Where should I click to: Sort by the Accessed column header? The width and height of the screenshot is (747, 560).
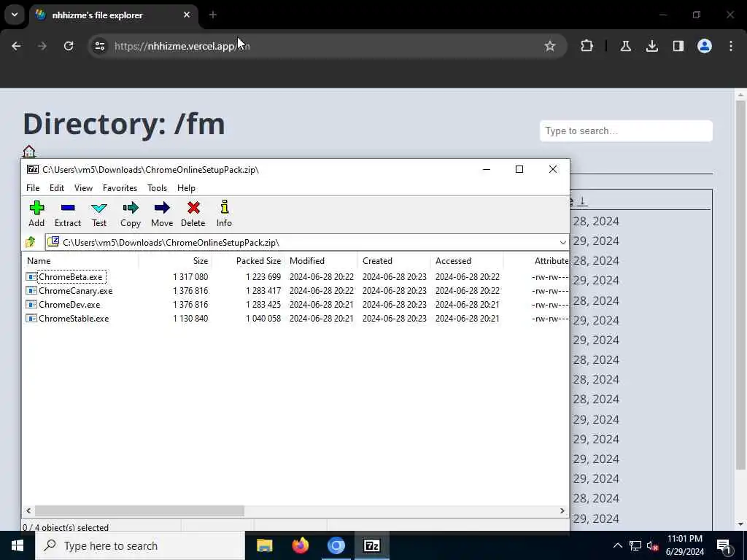pyautogui.click(x=467, y=261)
